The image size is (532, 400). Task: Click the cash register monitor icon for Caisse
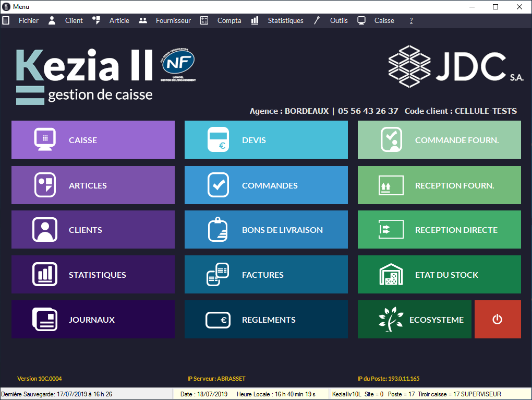point(45,139)
